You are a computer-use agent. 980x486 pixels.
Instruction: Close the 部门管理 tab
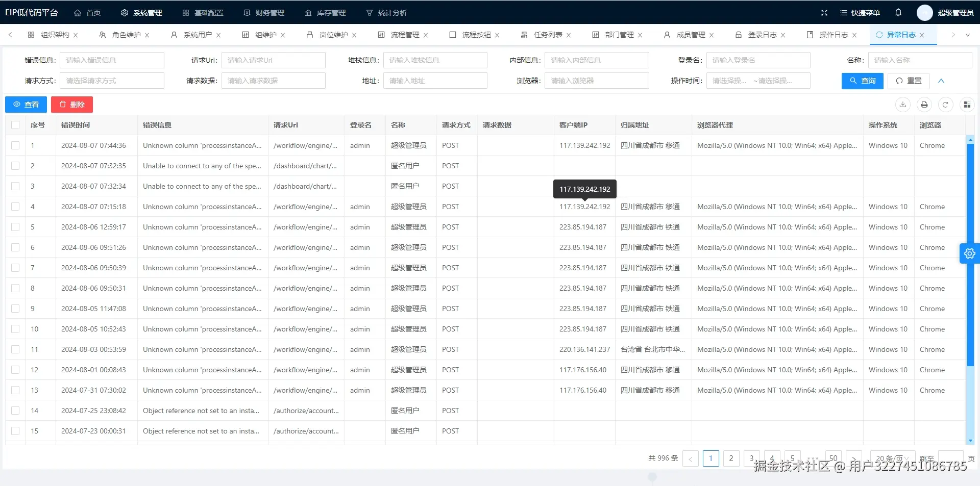click(640, 35)
